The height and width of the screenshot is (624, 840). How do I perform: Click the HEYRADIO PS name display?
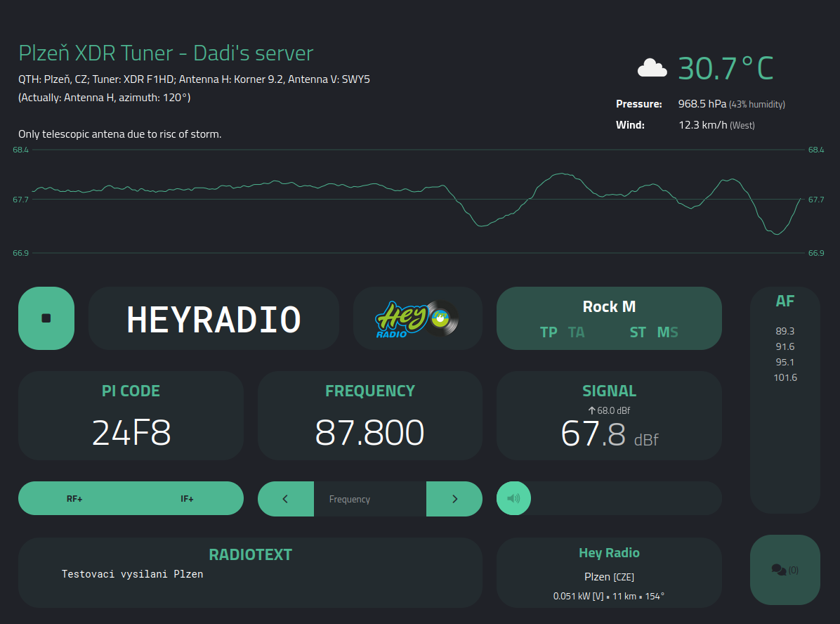coord(214,320)
